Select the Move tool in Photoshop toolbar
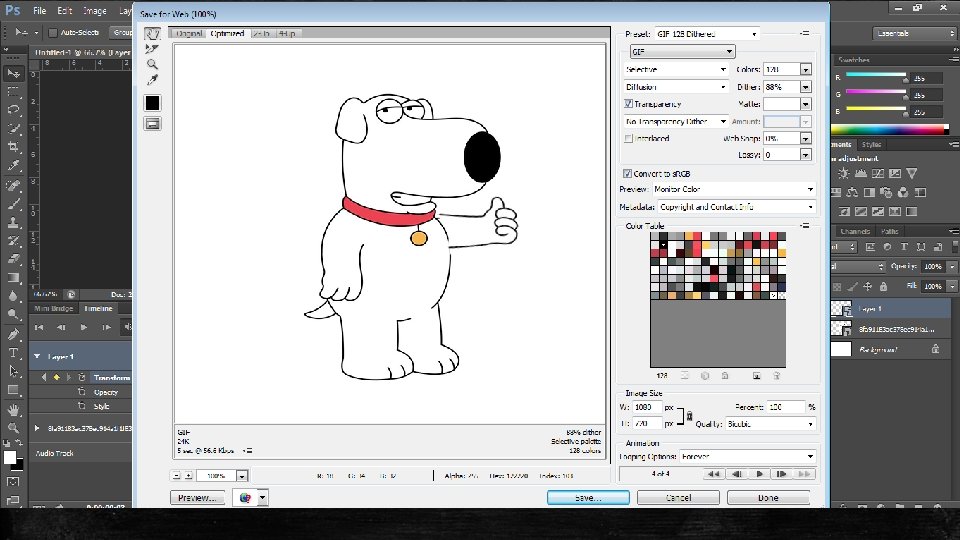Image resolution: width=960 pixels, height=540 pixels. pyautogui.click(x=13, y=73)
